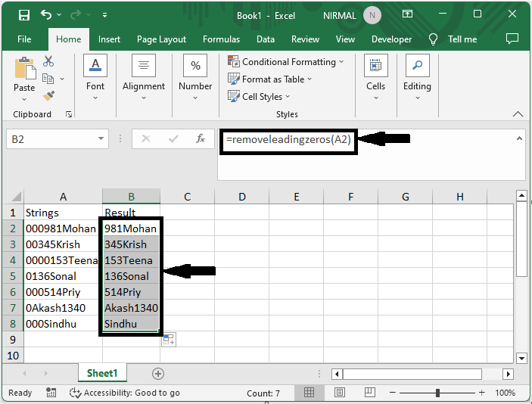This screenshot has height=404, width=532.
Task: Open the Data tab
Action: 266,39
